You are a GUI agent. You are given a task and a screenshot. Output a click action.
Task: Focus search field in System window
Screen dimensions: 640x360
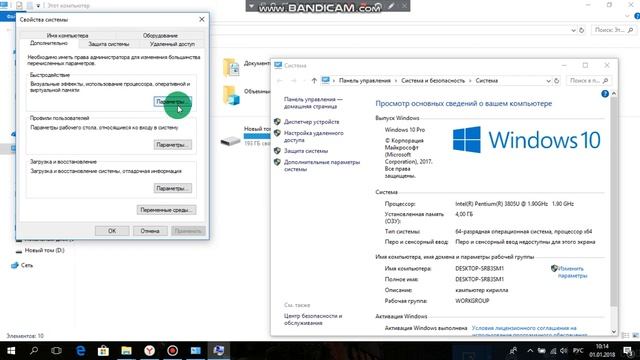coord(589,81)
